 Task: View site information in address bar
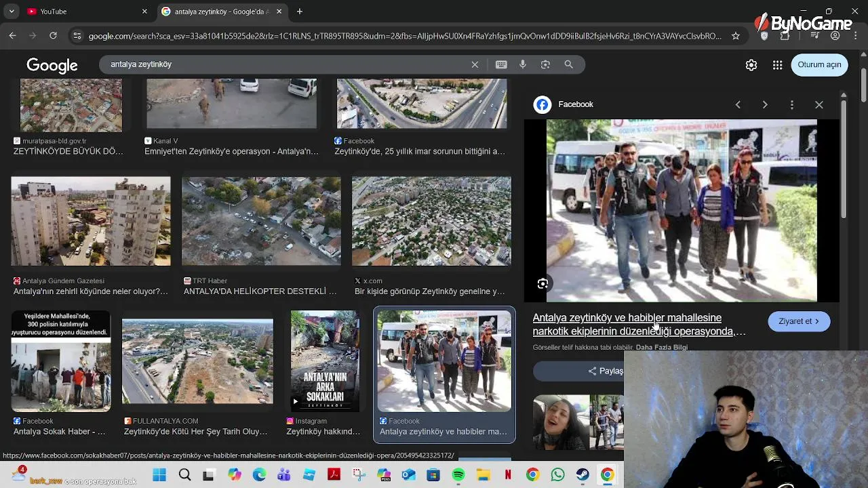click(x=77, y=36)
